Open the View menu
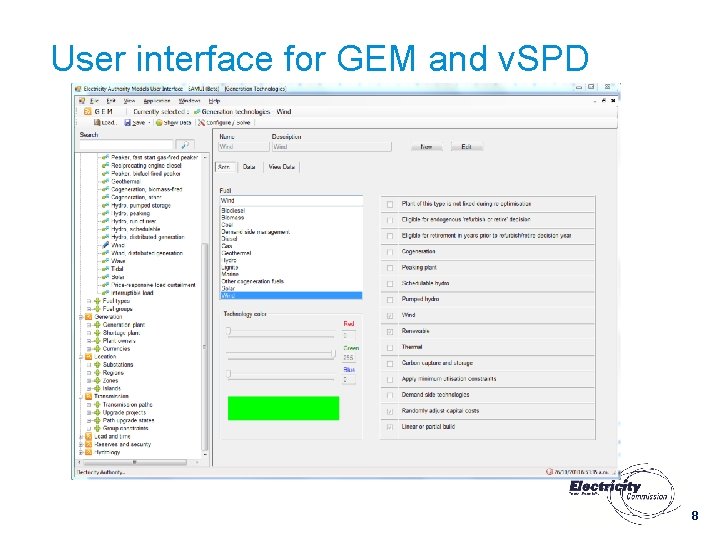This screenshot has width=720, height=540. pyautogui.click(x=129, y=101)
